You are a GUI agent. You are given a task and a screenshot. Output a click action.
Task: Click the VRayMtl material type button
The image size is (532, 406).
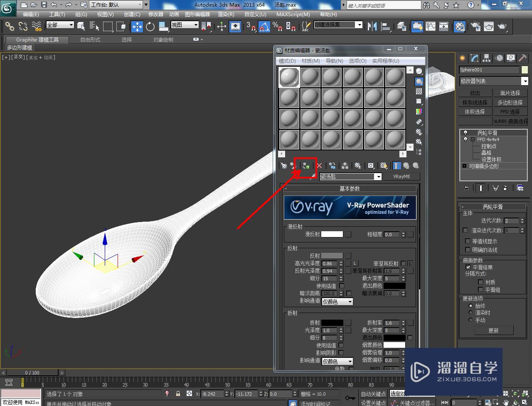click(x=401, y=176)
